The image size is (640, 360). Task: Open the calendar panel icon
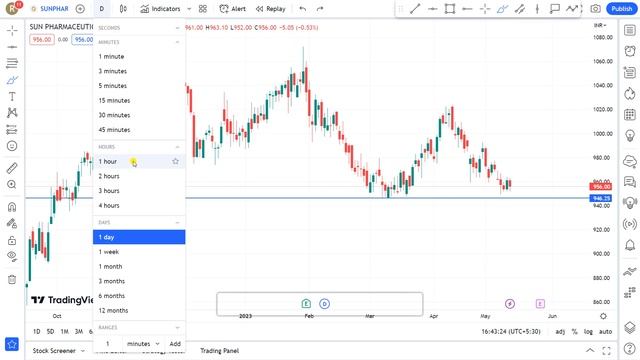pos(630,115)
